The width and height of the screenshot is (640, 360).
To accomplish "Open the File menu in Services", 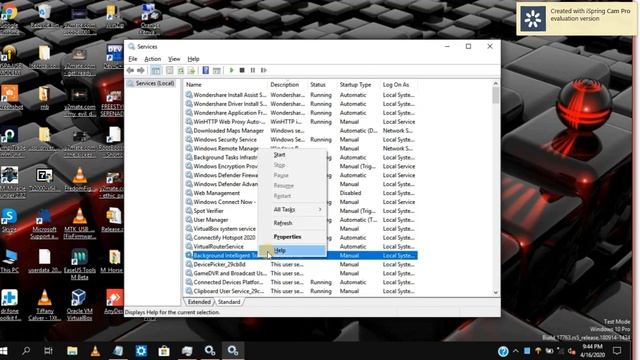I will [133, 59].
